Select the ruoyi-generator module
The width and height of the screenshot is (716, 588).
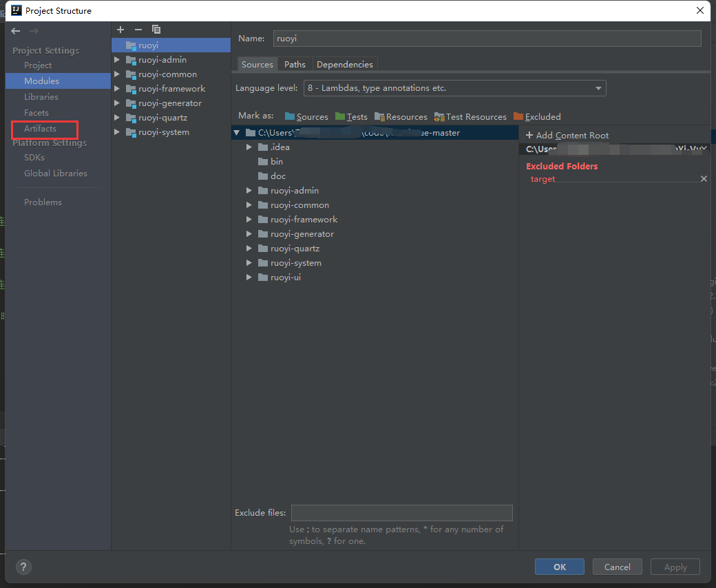[170, 103]
